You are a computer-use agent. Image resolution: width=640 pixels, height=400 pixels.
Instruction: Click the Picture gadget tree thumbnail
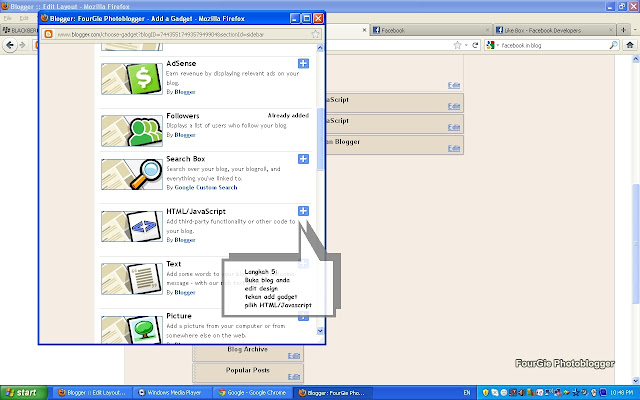132,329
